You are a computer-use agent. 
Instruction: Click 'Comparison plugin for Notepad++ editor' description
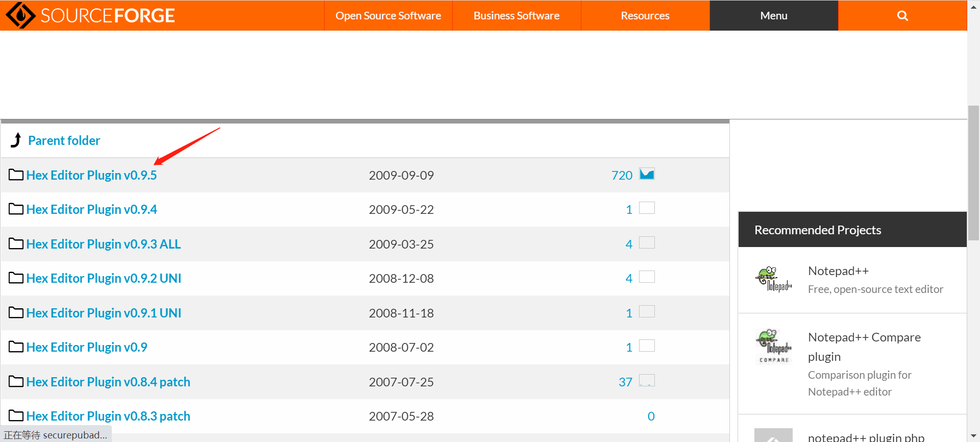860,383
